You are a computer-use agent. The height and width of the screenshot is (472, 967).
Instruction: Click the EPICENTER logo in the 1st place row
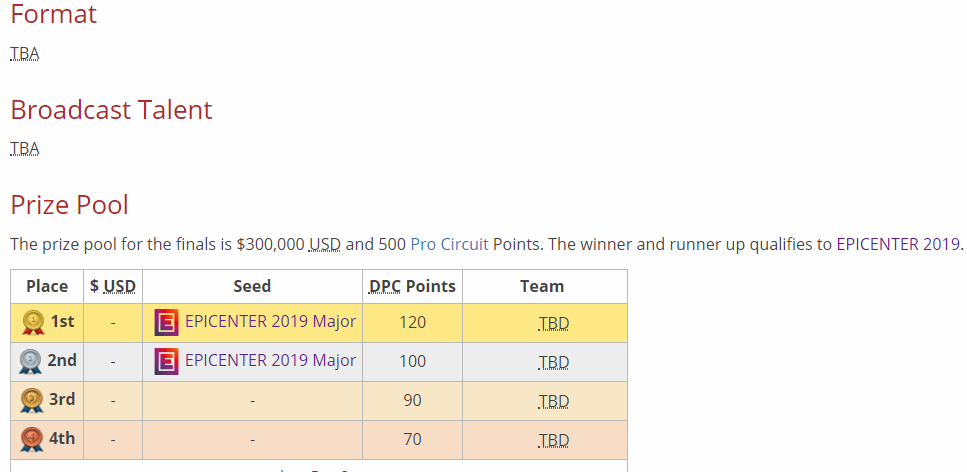[167, 323]
